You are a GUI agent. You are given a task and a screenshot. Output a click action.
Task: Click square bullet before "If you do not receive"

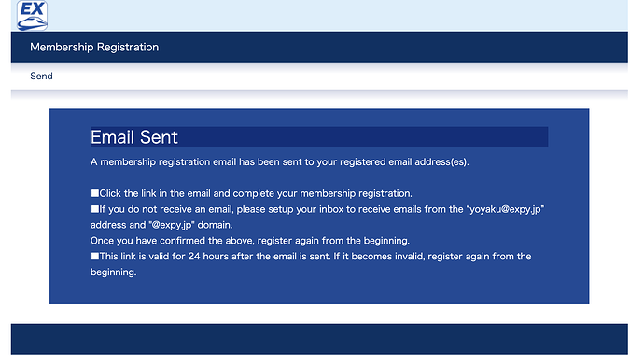pos(95,209)
